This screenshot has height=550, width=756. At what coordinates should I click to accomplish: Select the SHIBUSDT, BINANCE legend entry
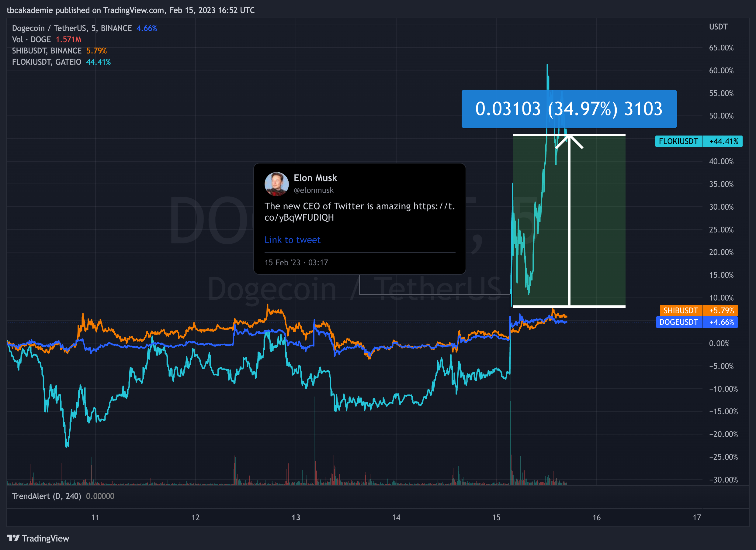tap(47, 51)
